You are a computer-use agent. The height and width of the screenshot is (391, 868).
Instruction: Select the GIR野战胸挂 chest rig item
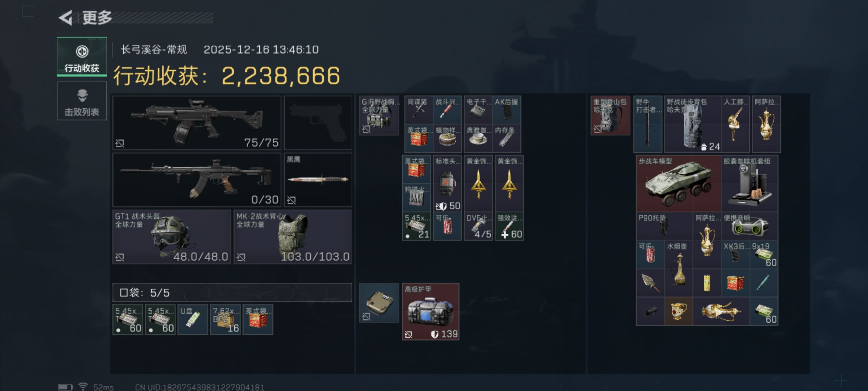pos(379,115)
